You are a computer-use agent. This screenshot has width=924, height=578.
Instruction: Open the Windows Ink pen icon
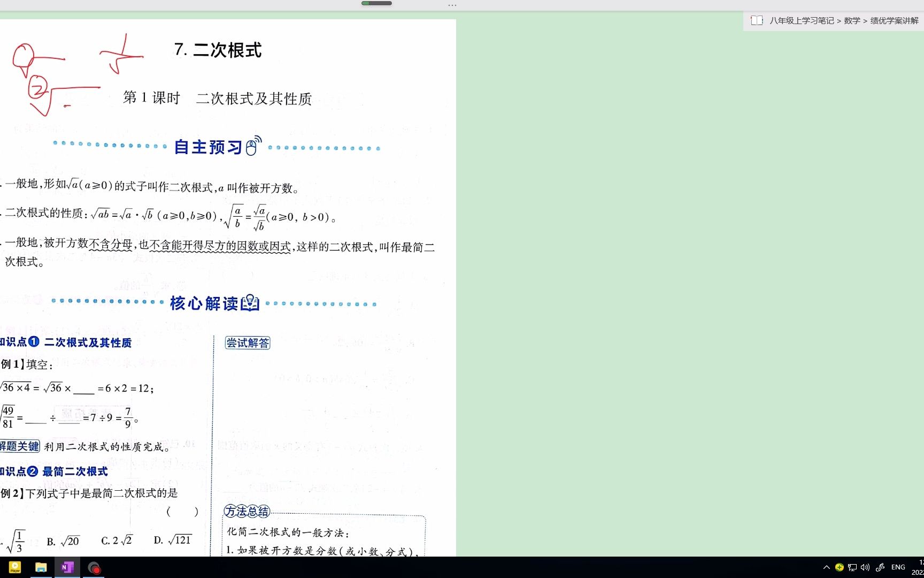pyautogui.click(x=880, y=567)
